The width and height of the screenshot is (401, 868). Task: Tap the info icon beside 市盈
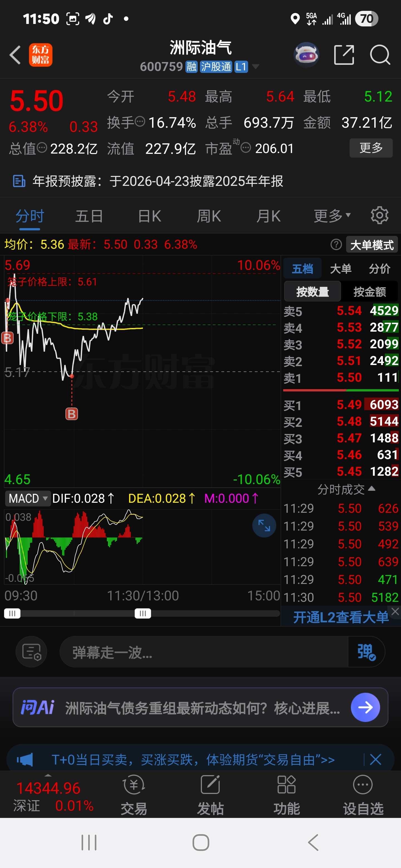(246, 147)
